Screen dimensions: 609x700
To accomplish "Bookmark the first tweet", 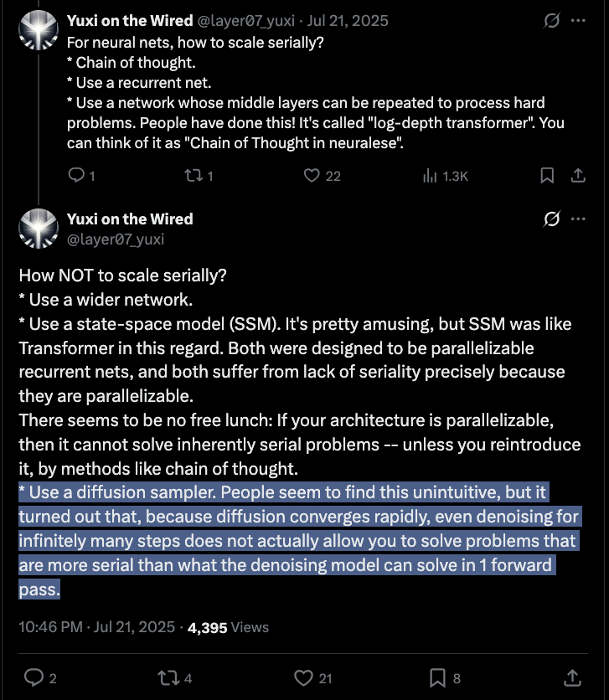I will (547, 176).
